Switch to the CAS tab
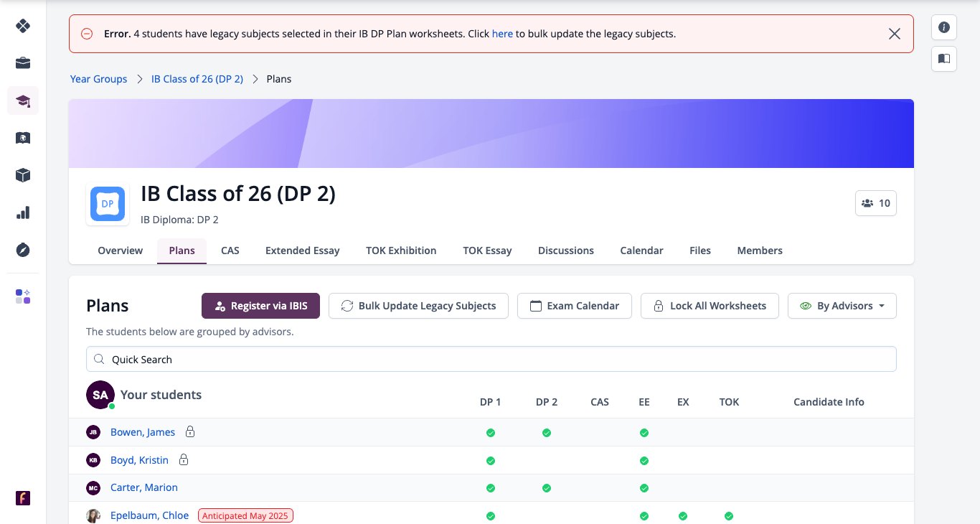Screen dimensions: 980x524 [x=230, y=251]
